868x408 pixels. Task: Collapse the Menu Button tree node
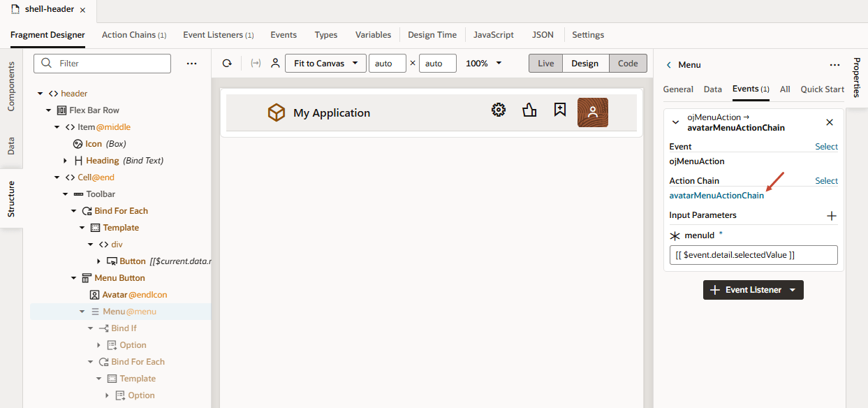click(x=73, y=277)
